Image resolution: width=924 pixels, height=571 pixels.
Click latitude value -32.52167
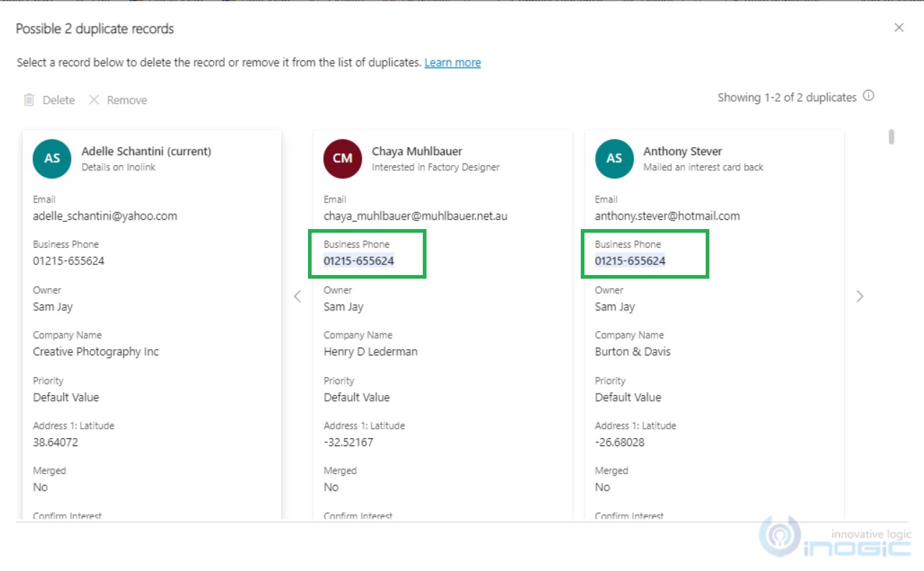pyautogui.click(x=348, y=442)
